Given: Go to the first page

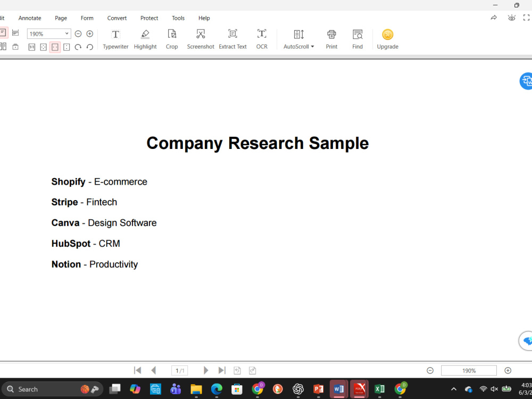Looking at the screenshot, I should click(137, 370).
